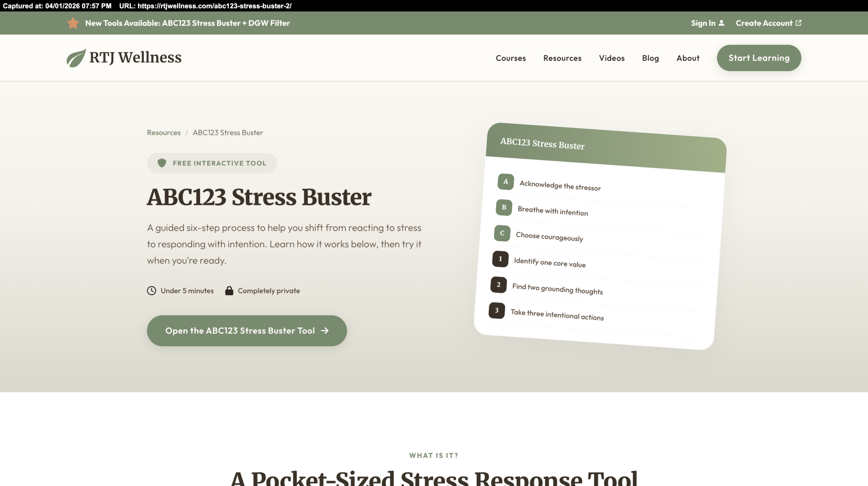Click the green C step badge

(502, 233)
